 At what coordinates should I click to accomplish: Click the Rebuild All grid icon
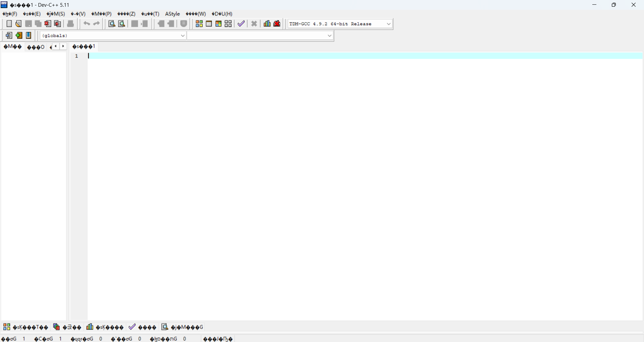228,24
